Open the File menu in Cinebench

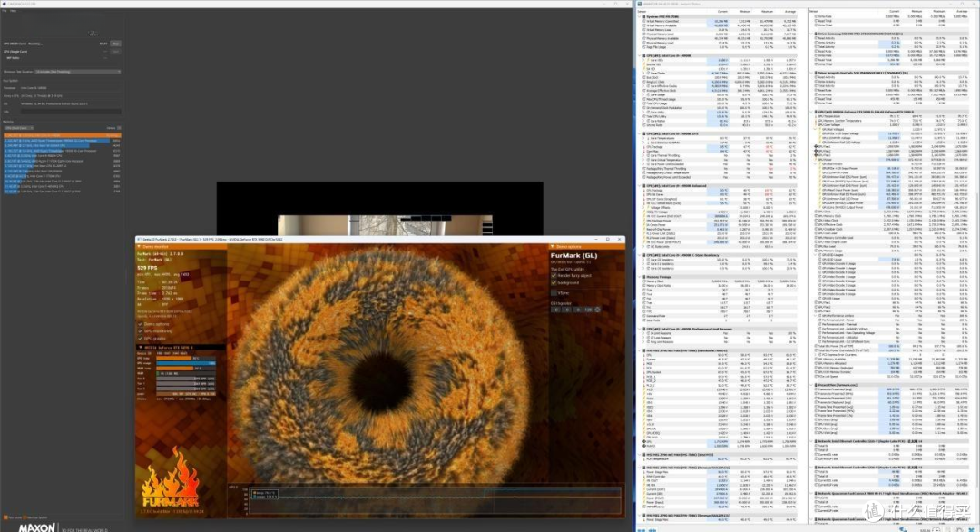click(x=5, y=11)
